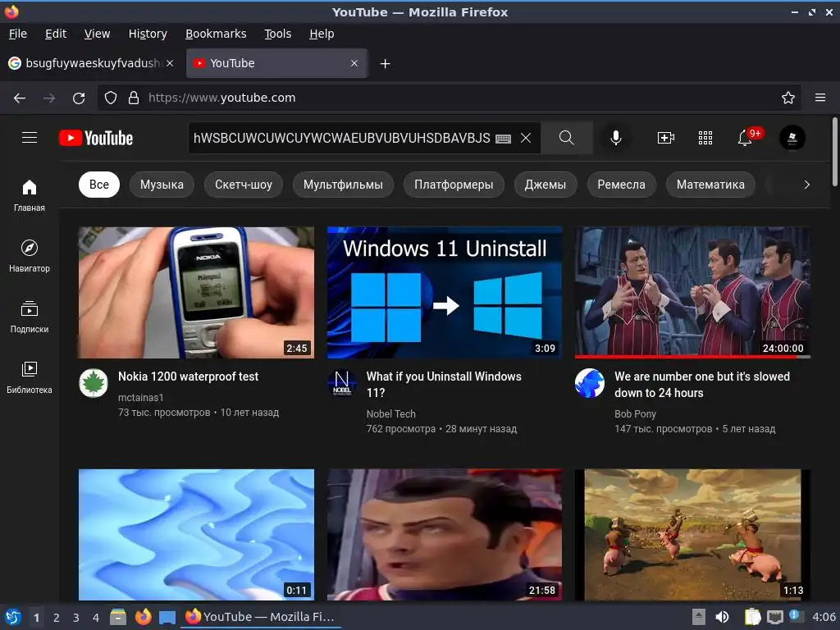Launch Firefox from the taskbar launcher
The height and width of the screenshot is (630, 840).
[143, 617]
